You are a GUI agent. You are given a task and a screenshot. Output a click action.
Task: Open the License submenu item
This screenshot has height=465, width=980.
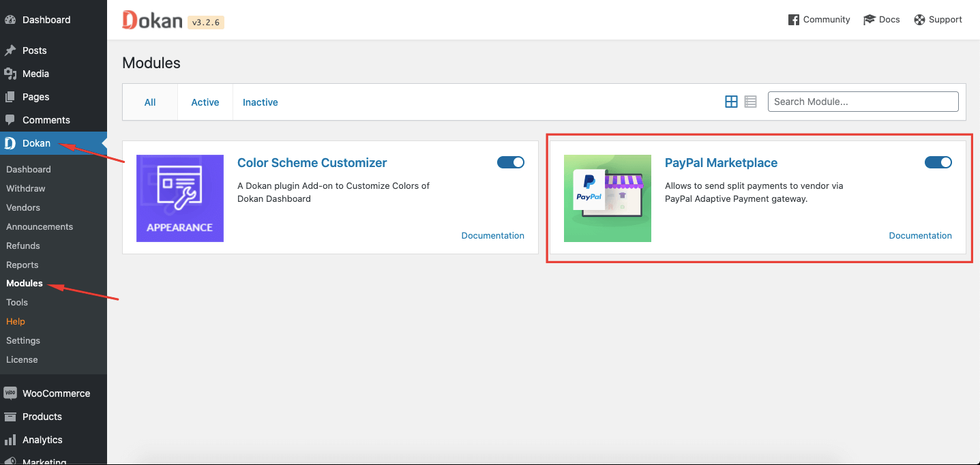22,359
